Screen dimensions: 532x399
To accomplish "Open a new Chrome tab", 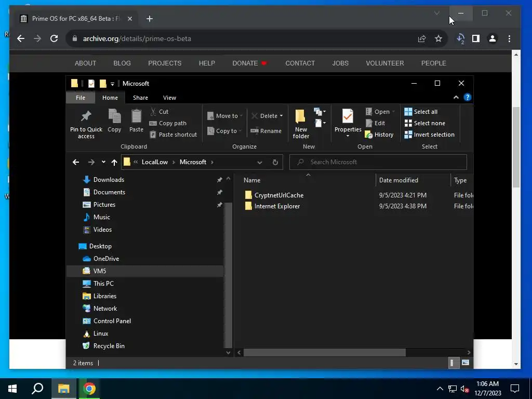I will pyautogui.click(x=150, y=19).
